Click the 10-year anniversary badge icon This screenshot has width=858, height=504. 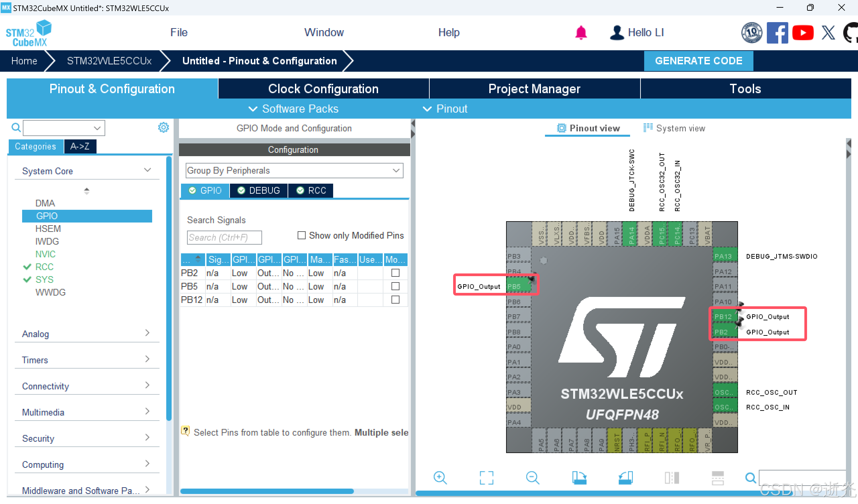(752, 33)
